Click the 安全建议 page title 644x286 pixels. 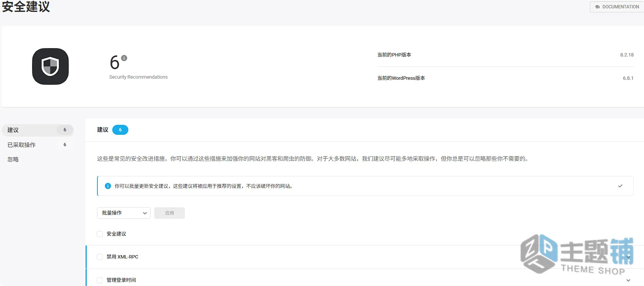[x=26, y=6]
